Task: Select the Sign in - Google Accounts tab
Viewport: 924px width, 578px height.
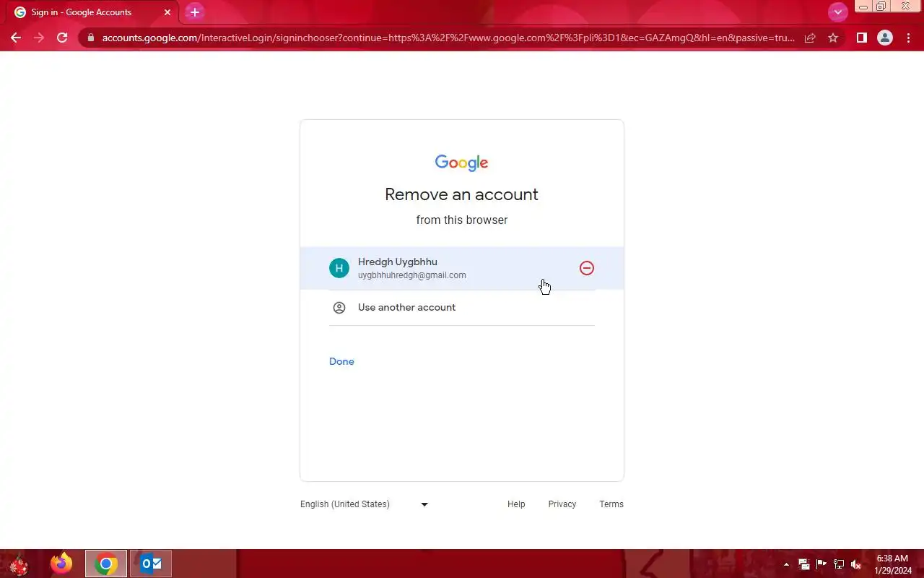Action: (94, 12)
